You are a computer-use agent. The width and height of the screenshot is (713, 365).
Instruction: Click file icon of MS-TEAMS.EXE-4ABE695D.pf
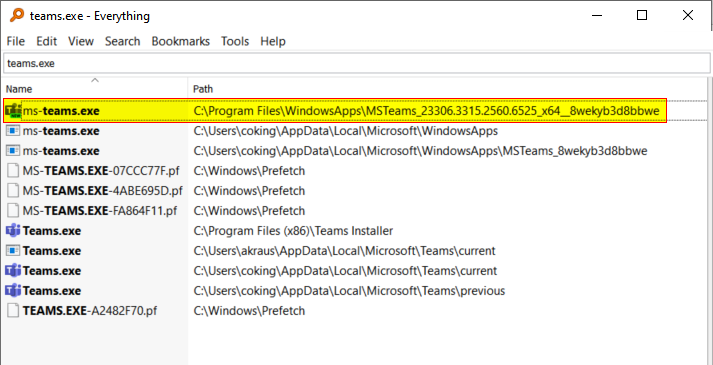pyautogui.click(x=14, y=190)
